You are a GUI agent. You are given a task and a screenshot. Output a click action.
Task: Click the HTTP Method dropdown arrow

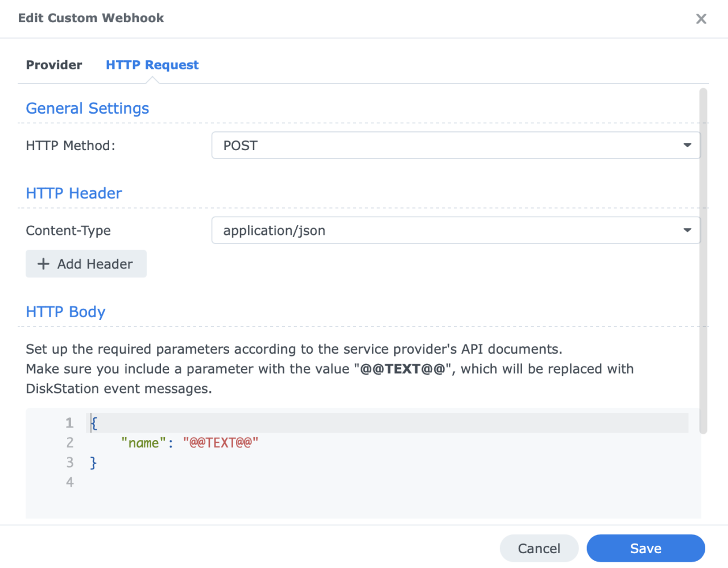[687, 146]
